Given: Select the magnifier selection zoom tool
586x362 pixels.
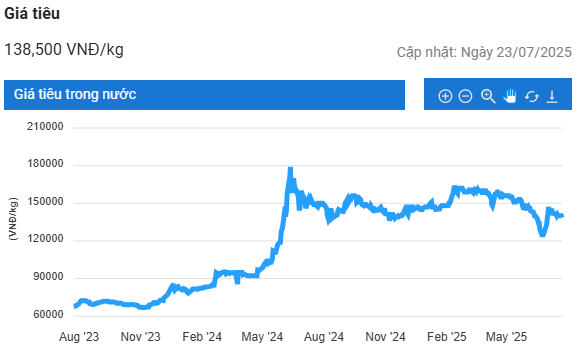Looking at the screenshot, I should click(x=488, y=96).
